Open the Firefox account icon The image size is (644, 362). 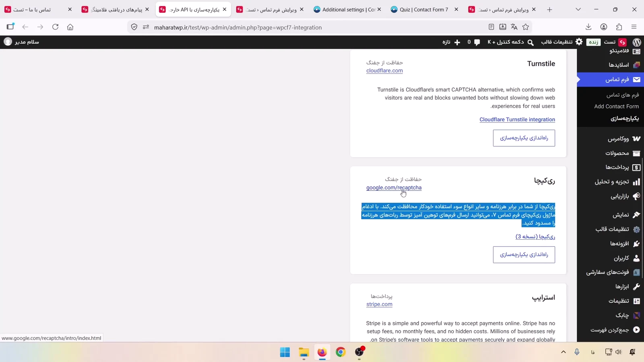[x=604, y=27]
